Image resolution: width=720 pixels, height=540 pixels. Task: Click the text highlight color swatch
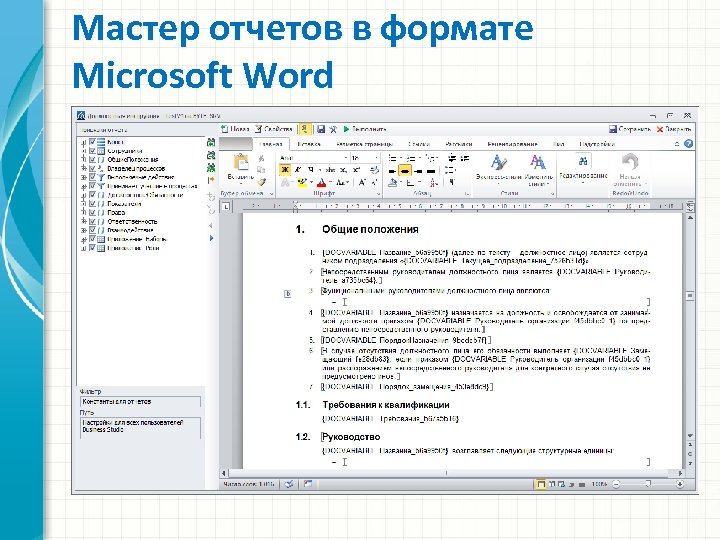point(302,183)
